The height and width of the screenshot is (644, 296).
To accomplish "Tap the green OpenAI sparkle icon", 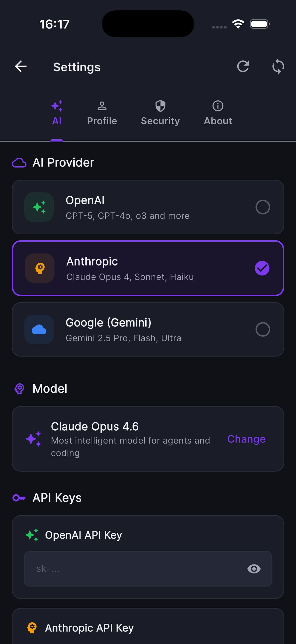I will coord(39,207).
